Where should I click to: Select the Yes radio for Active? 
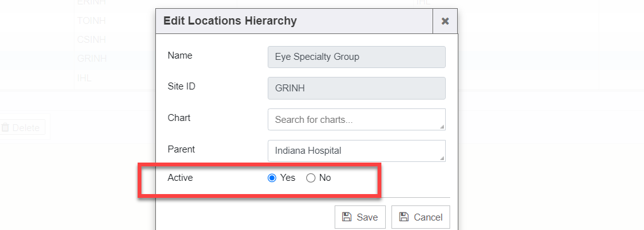pyautogui.click(x=271, y=178)
